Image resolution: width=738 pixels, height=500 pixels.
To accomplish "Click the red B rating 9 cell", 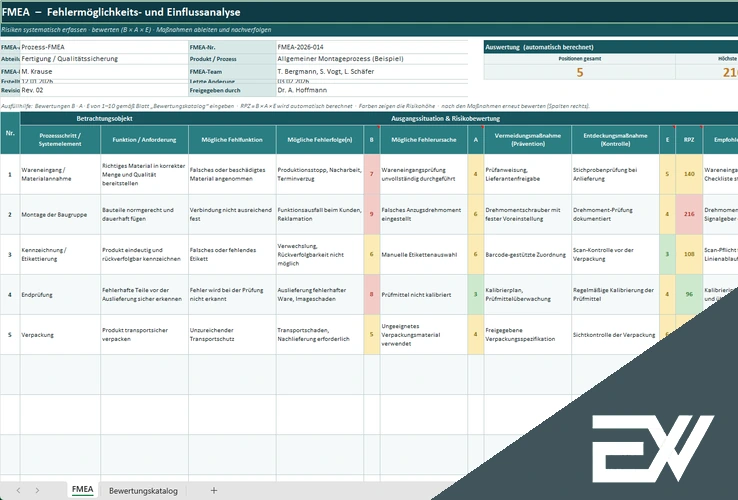I will [372, 215].
